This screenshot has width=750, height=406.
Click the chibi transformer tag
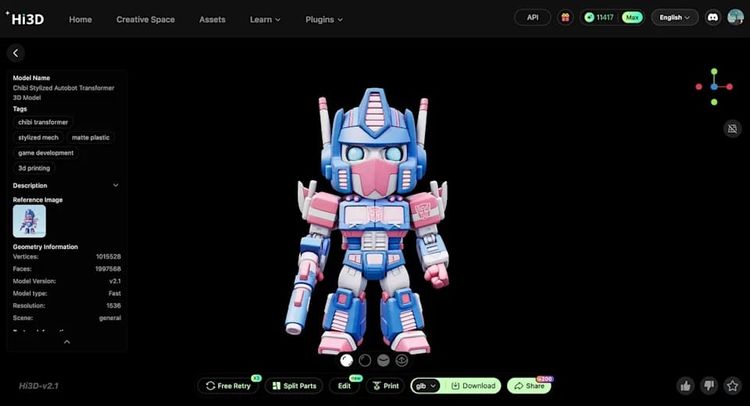tap(43, 122)
